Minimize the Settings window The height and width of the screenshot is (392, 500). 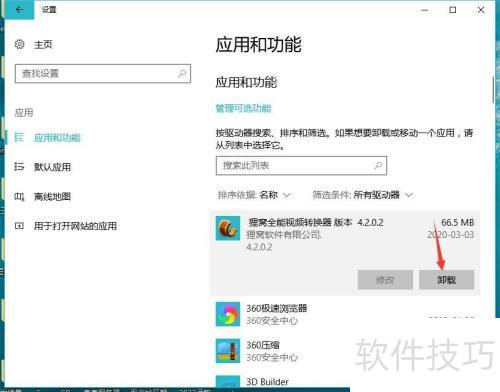click(424, 10)
